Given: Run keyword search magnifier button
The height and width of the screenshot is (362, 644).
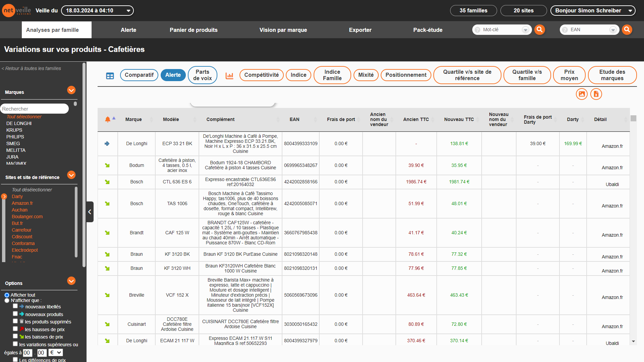Looking at the screenshot, I should (539, 29).
